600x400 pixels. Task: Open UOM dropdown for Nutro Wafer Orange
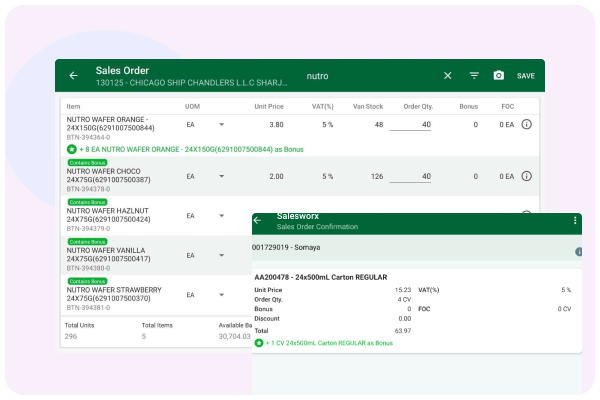[221, 125]
